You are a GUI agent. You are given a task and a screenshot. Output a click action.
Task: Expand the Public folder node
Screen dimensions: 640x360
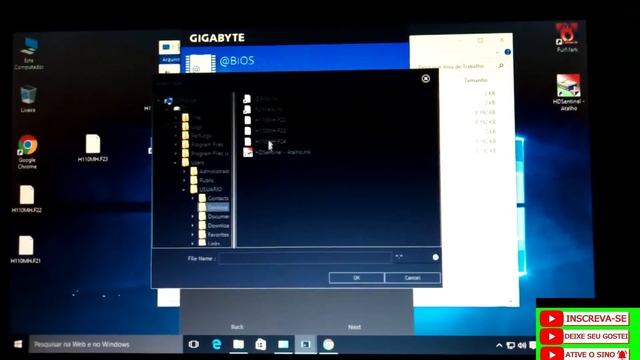[184, 180]
